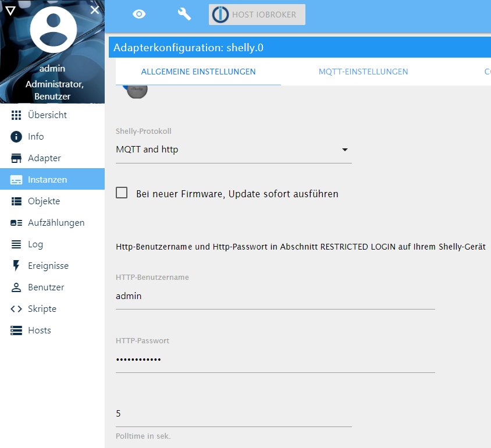Click the Objekte list icon
This screenshot has height=448, width=491.
pyautogui.click(x=16, y=201)
